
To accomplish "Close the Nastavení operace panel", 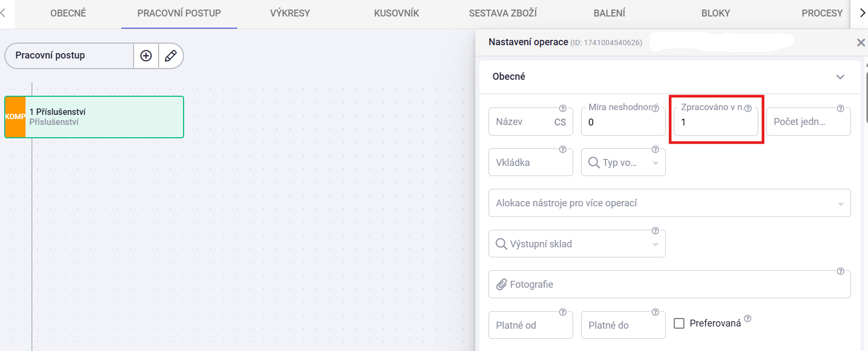I will click(x=861, y=43).
